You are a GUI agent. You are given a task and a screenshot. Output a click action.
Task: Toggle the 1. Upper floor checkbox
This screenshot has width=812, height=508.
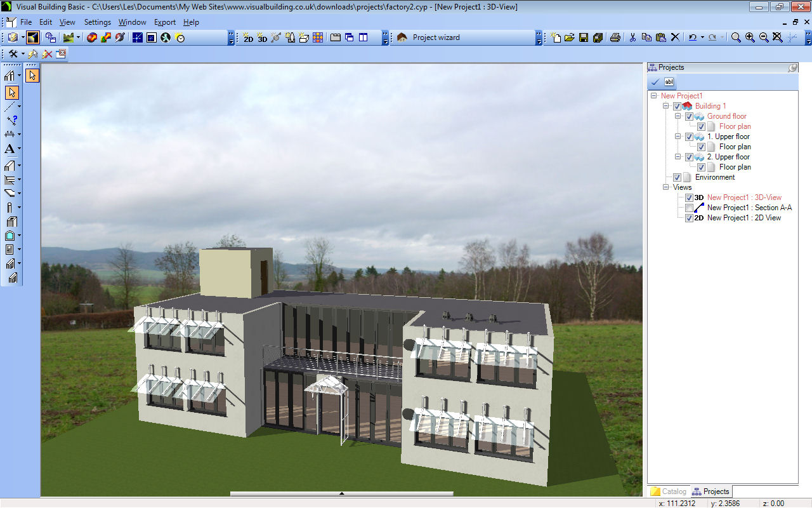[689, 137]
